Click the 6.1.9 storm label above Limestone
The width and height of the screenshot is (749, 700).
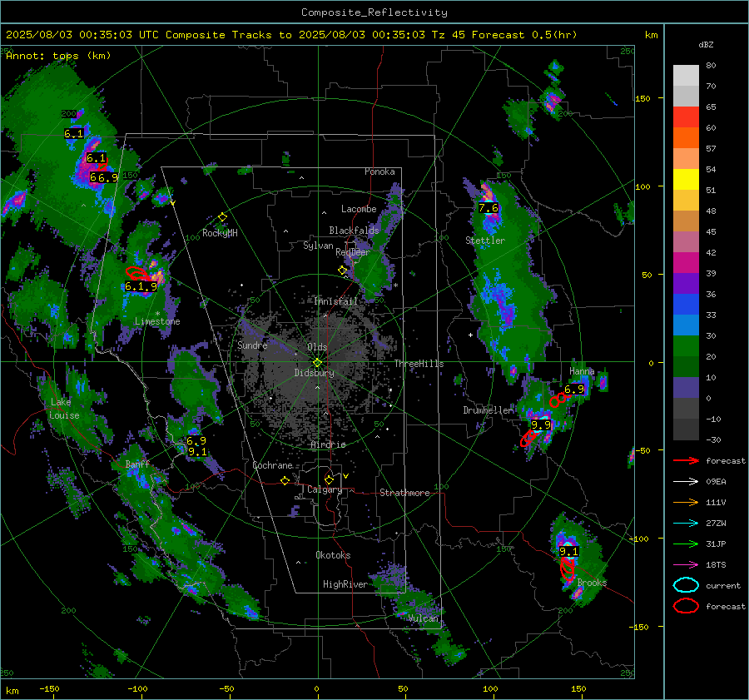click(141, 286)
